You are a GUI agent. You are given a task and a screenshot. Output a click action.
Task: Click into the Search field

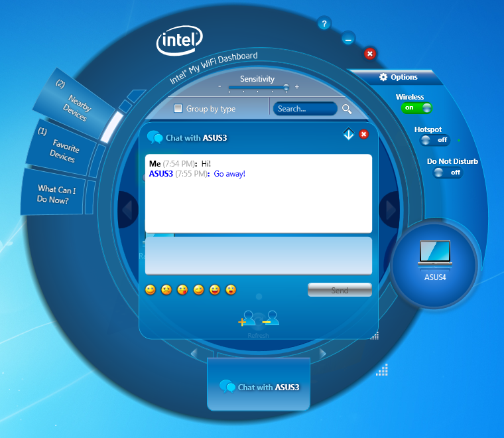(x=305, y=109)
